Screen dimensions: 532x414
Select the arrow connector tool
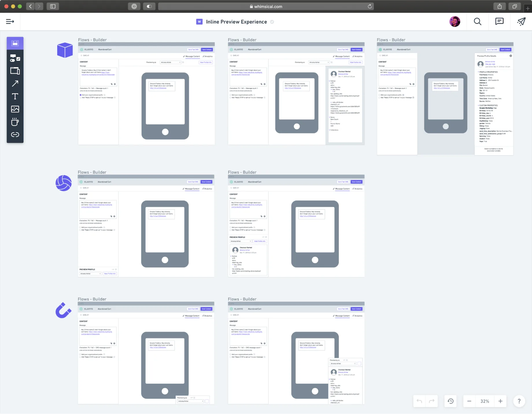(x=15, y=84)
